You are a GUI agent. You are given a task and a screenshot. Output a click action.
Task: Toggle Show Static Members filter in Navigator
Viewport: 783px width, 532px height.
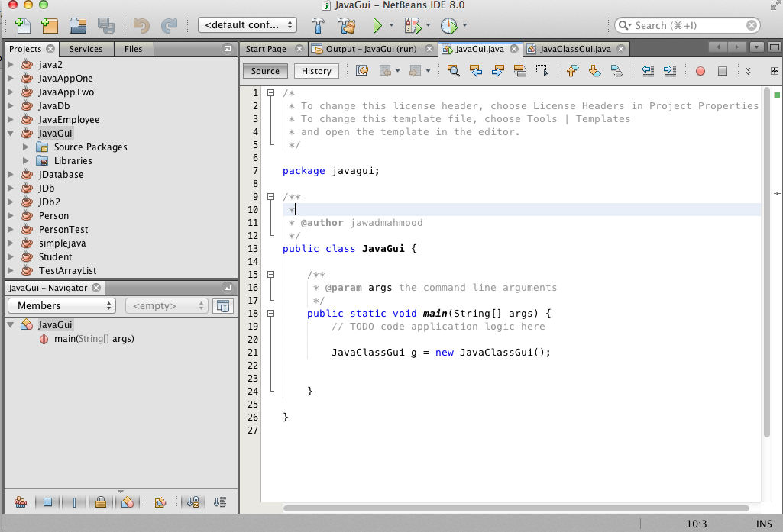click(74, 502)
